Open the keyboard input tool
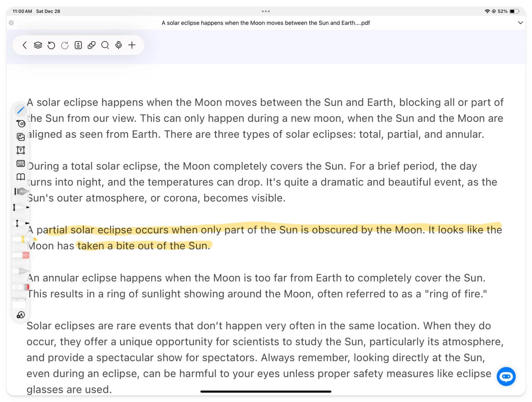532x402 pixels. (x=21, y=163)
